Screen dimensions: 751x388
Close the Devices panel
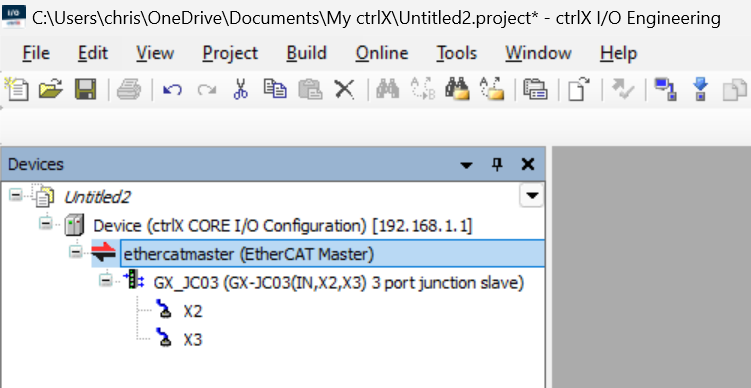pos(527,165)
